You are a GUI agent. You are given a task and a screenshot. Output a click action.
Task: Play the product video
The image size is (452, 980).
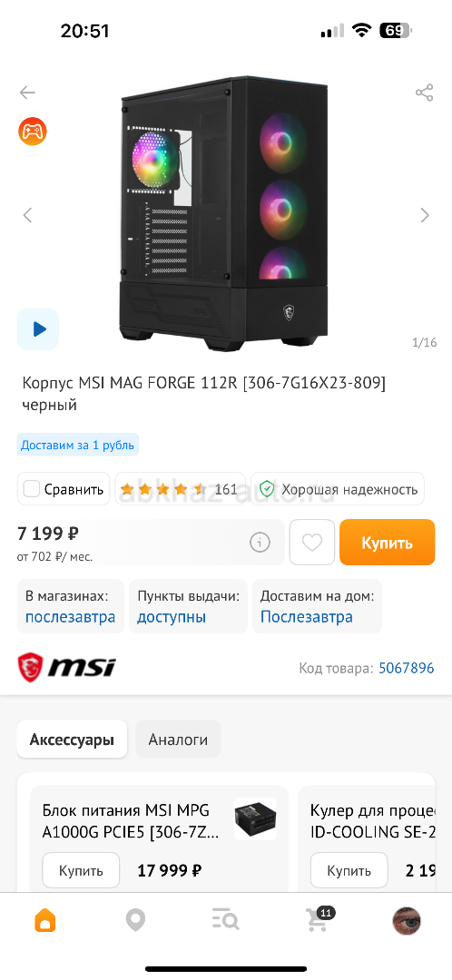point(37,328)
